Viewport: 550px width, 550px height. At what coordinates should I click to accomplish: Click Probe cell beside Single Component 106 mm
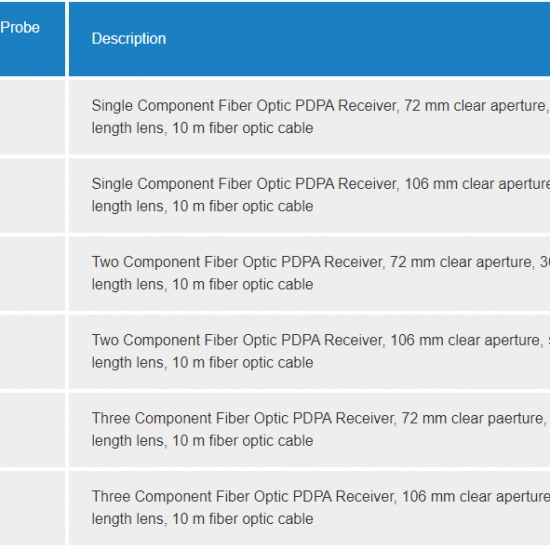pyautogui.click(x=32, y=195)
